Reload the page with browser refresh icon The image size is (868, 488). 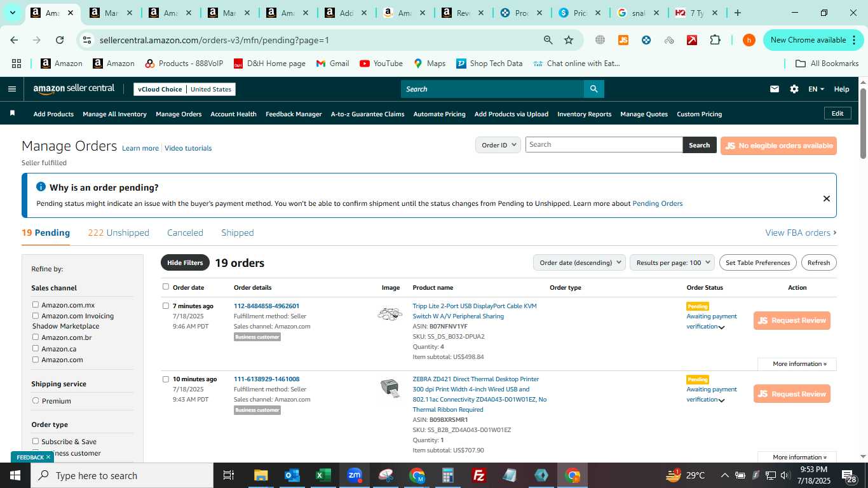(60, 40)
